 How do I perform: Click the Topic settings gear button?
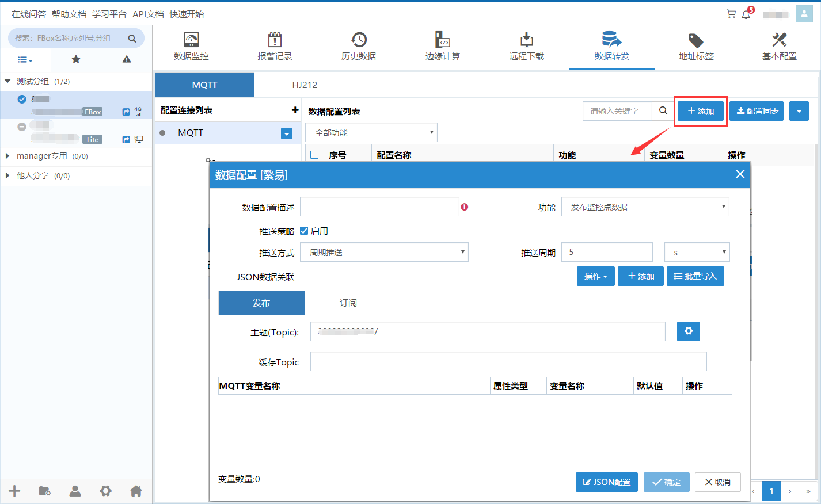point(688,331)
